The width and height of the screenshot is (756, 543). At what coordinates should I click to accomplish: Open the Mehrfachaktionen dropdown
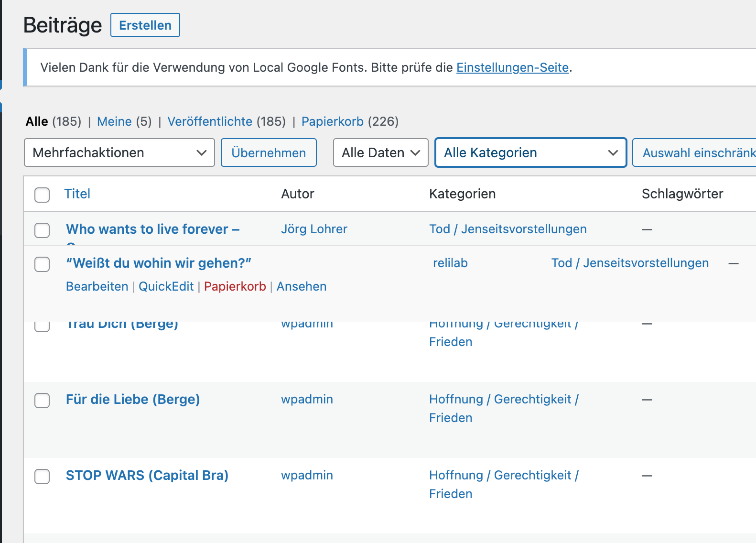click(x=119, y=152)
